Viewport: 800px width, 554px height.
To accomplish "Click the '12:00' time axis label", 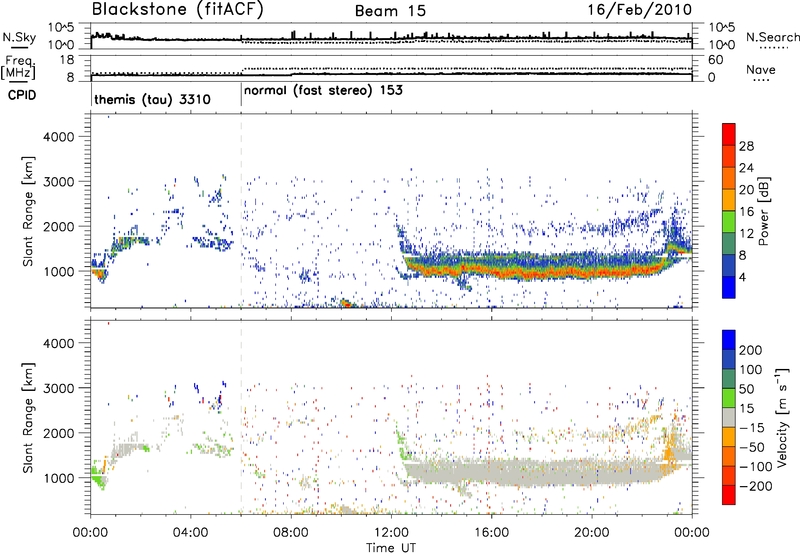I will click(391, 533).
